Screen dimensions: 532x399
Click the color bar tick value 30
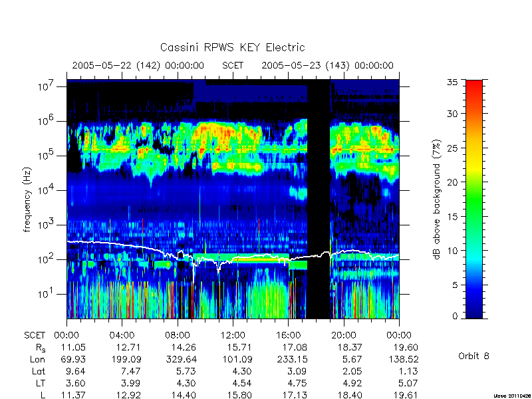453,114
